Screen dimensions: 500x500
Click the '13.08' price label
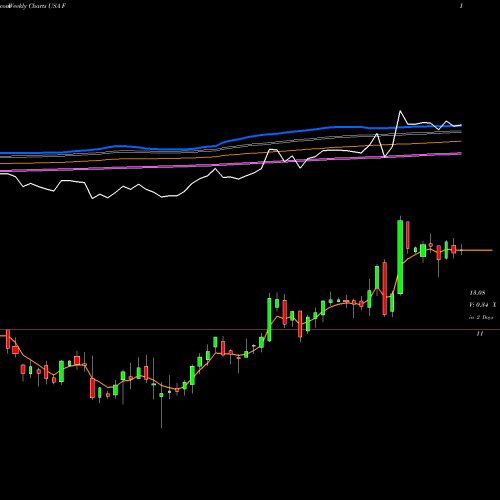point(477,293)
